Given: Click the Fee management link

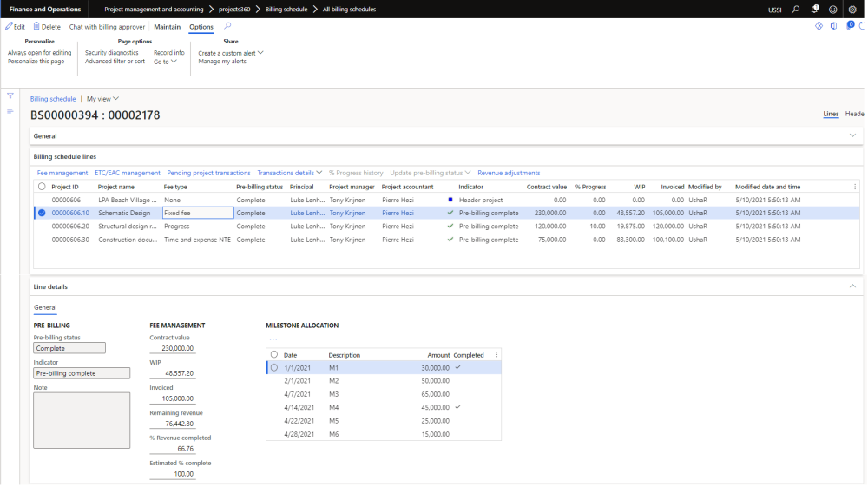Looking at the screenshot, I should point(61,173).
